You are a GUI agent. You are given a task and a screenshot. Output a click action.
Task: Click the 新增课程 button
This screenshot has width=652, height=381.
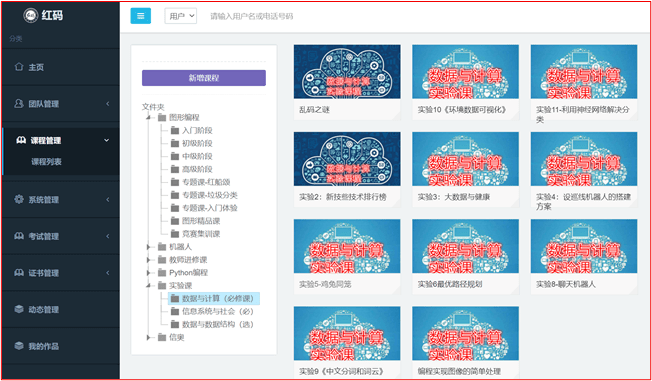pos(204,78)
